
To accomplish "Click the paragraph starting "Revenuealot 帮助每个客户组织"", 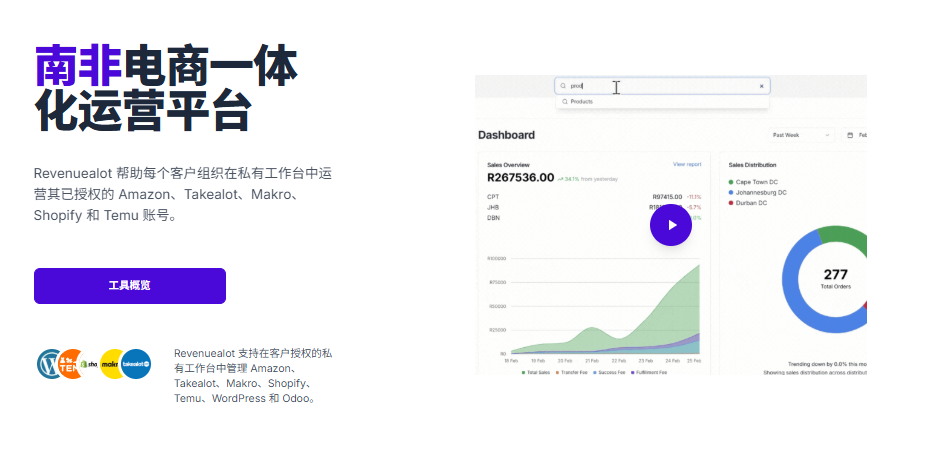I will [183, 194].
